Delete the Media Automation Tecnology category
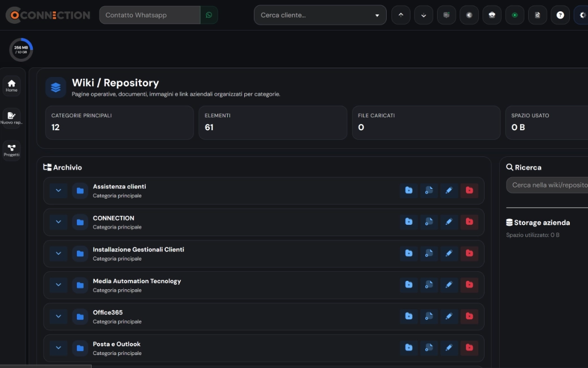Viewport: 588px width, 368px height. (469, 285)
